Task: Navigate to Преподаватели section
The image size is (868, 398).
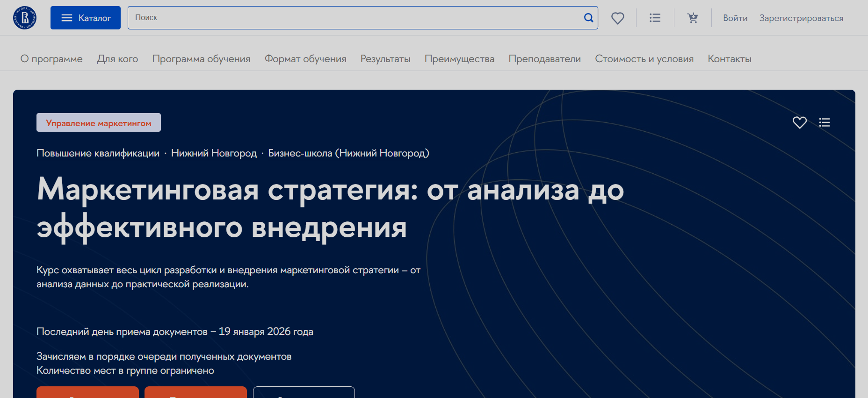Action: pyautogui.click(x=544, y=59)
